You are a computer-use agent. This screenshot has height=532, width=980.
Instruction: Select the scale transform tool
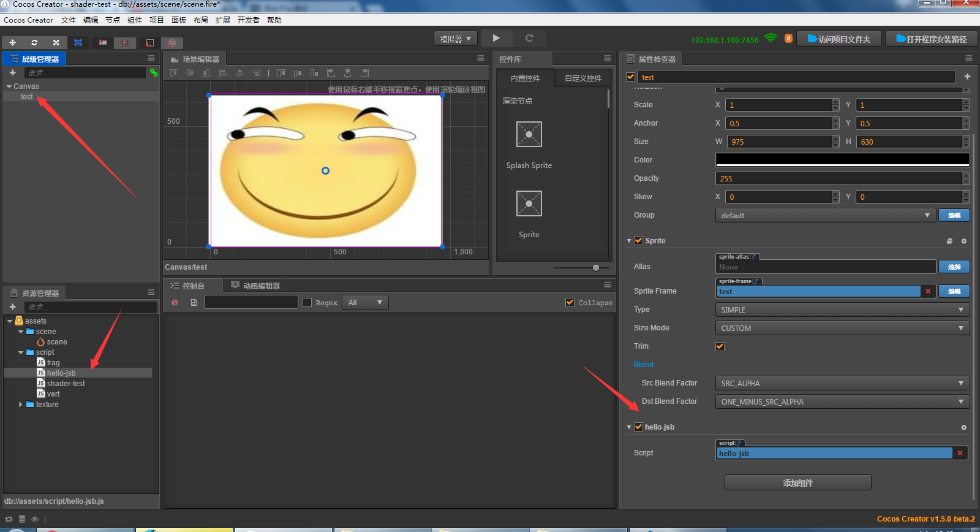click(x=56, y=43)
